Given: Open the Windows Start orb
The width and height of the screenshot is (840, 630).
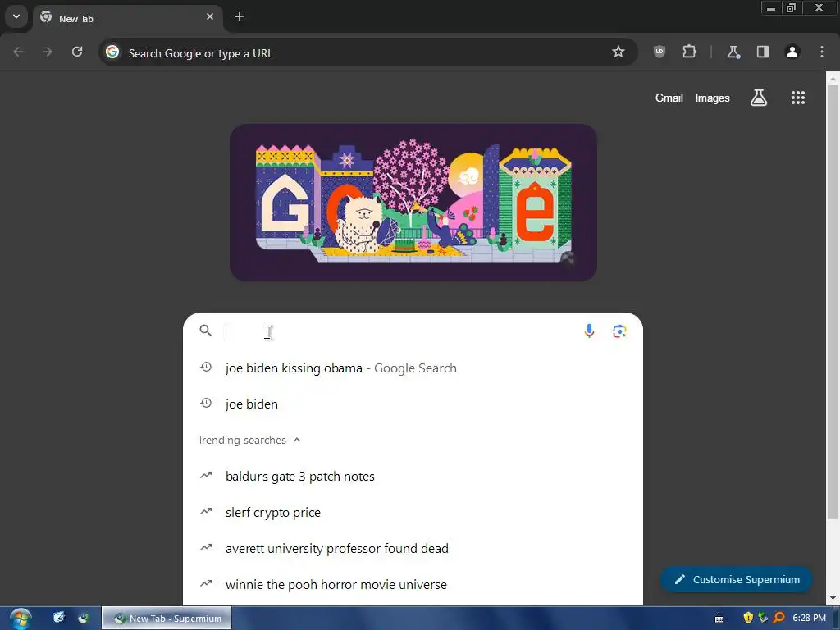Looking at the screenshot, I should (x=21, y=619).
